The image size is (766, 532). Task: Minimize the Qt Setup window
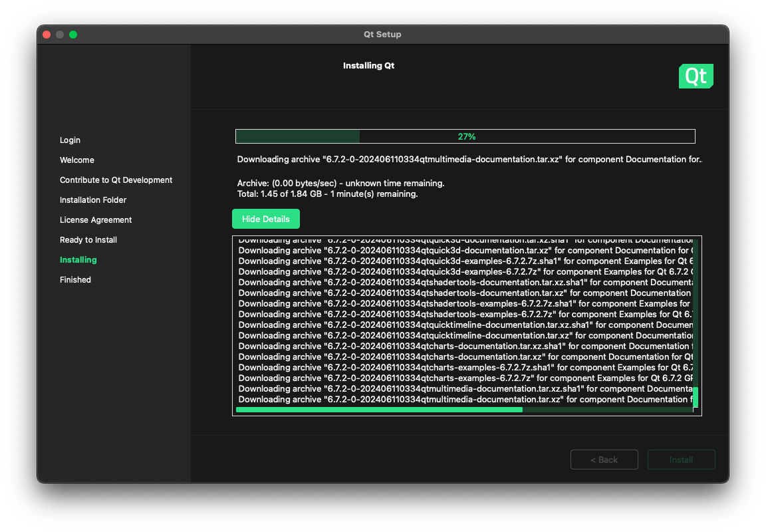tap(60, 35)
